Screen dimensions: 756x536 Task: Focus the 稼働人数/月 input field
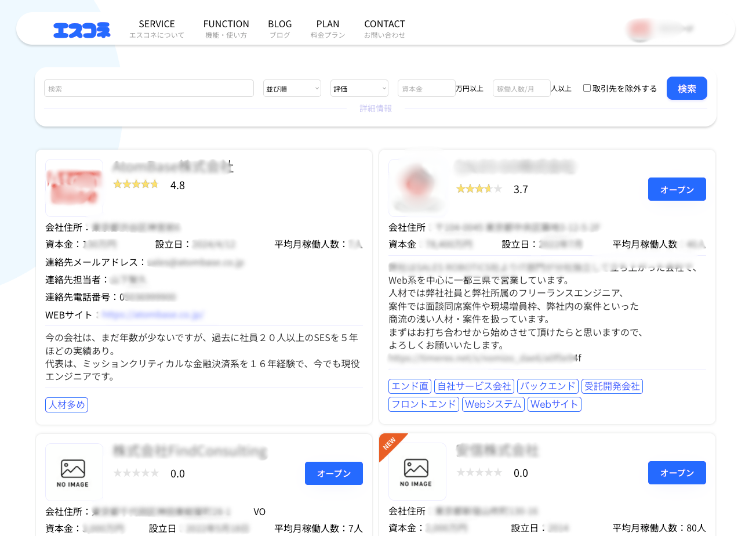pos(522,88)
